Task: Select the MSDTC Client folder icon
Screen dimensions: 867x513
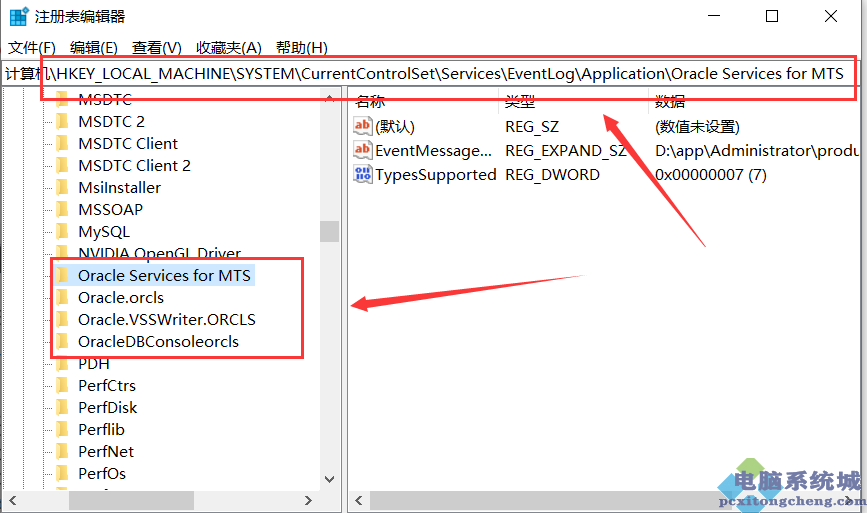Action: (62, 143)
